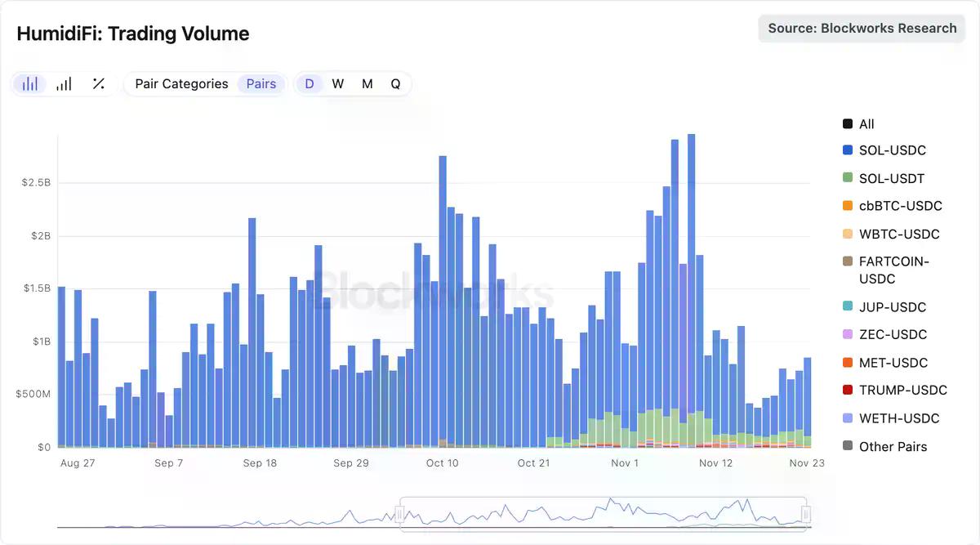This screenshot has width=980, height=545.
Task: Click the ZEC-USDC purple legend icon
Action: point(848,335)
